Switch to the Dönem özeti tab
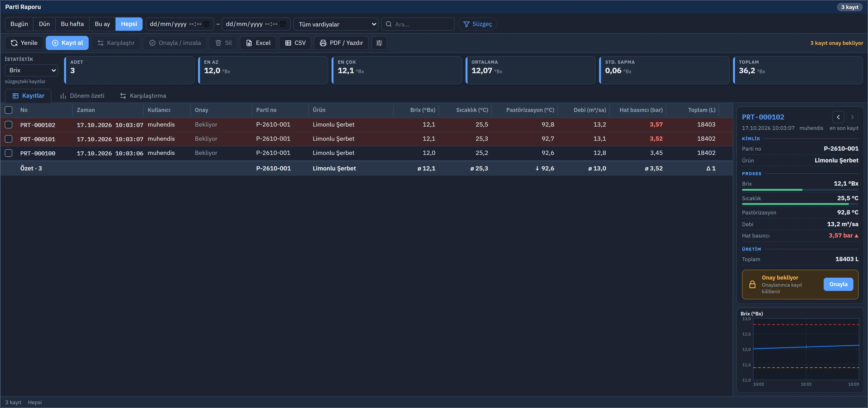 pos(82,96)
